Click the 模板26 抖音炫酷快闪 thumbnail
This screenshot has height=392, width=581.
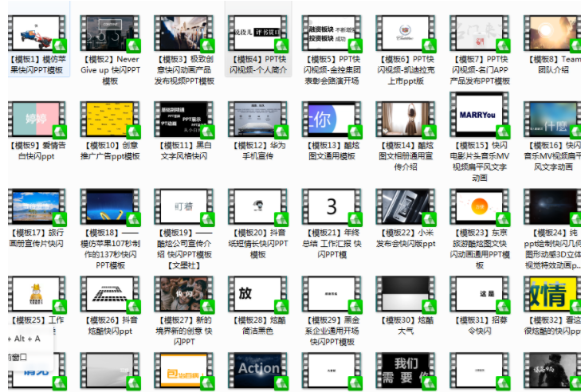[110, 294]
